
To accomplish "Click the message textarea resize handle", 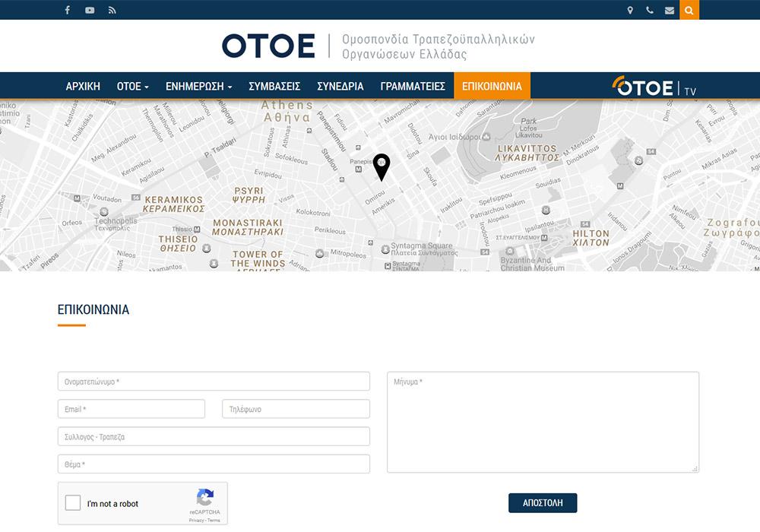I will (x=695, y=469).
